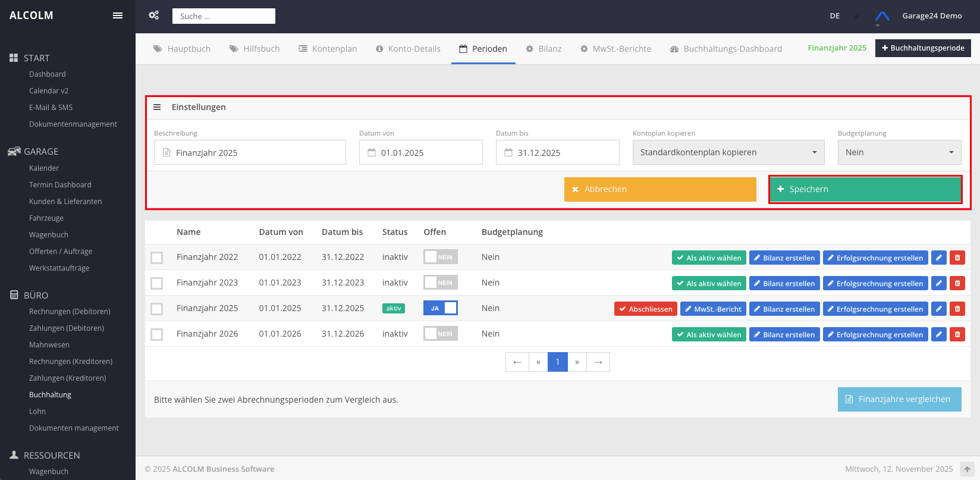Expand the Budgetplanung dropdown
The image size is (980, 480).
899,152
